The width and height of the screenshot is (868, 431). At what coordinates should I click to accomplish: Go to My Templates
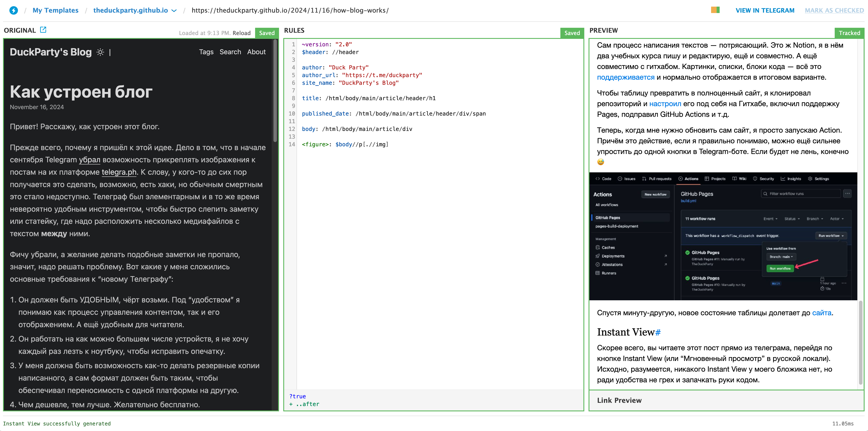(x=55, y=10)
